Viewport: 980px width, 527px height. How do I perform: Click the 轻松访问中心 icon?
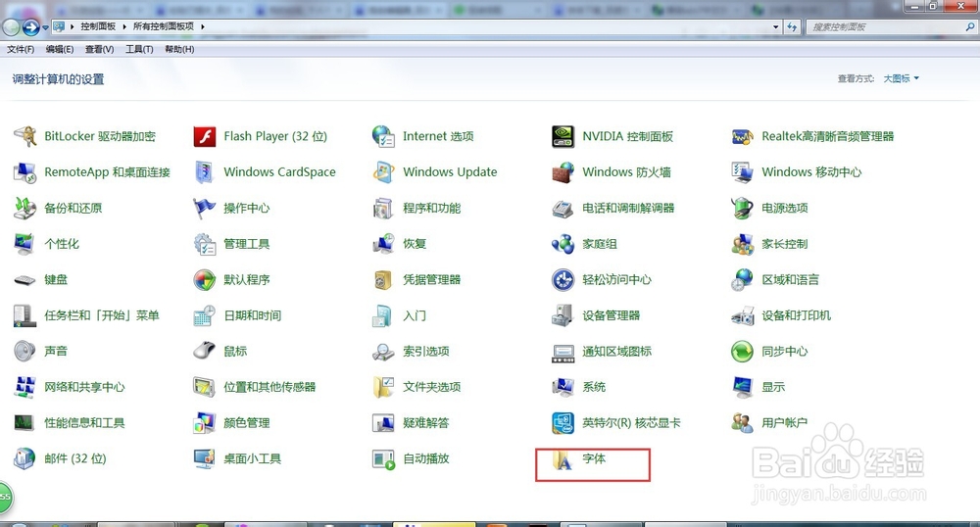[x=563, y=280]
